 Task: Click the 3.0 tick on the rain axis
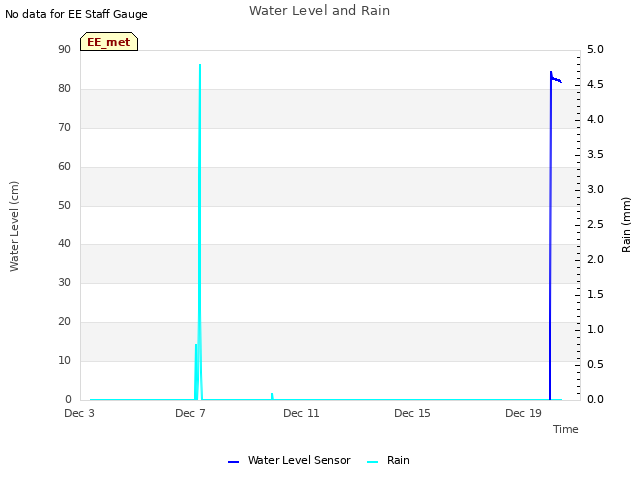tap(596, 189)
